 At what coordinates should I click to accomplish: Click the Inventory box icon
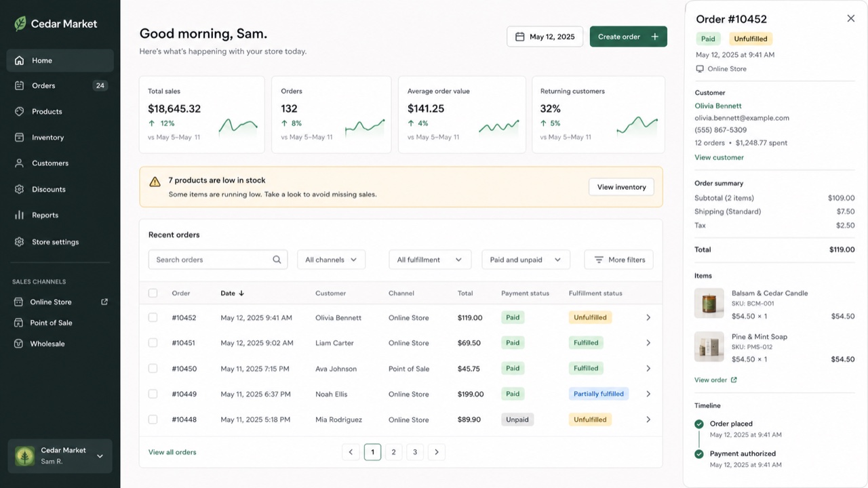pos(19,137)
